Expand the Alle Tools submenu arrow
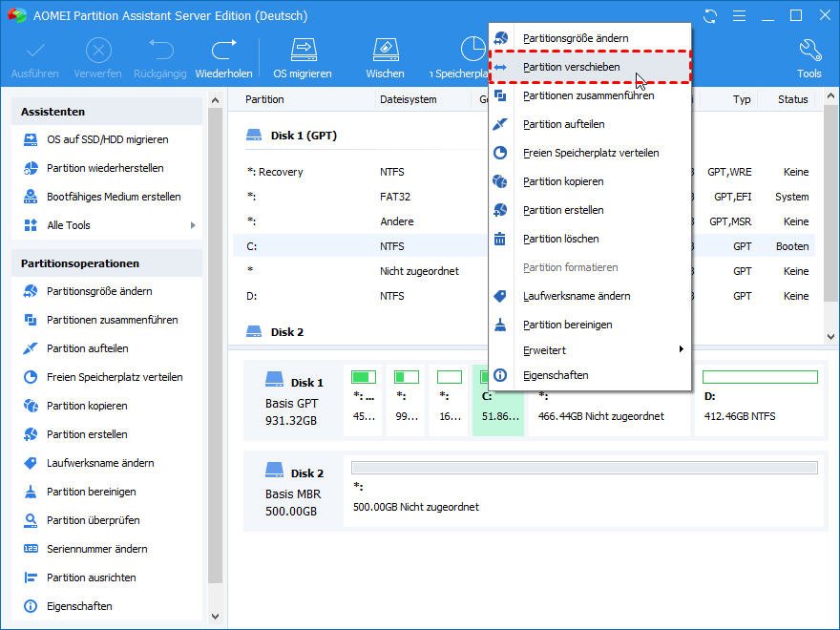The width and height of the screenshot is (840, 630). tap(193, 225)
